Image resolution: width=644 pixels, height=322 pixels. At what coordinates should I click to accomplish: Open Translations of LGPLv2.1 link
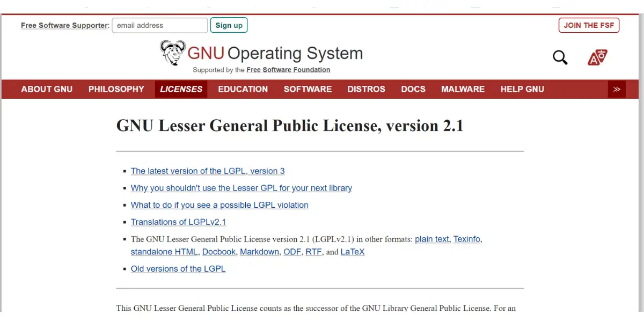click(x=178, y=222)
